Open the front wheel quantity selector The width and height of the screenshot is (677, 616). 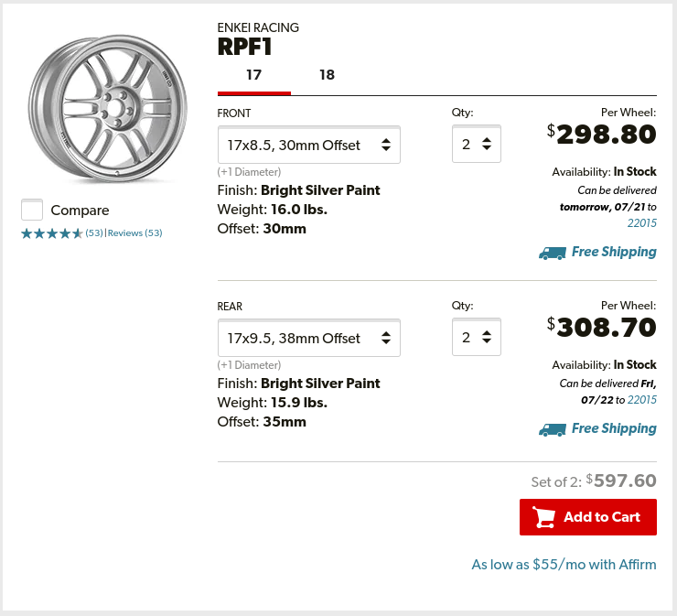477,144
